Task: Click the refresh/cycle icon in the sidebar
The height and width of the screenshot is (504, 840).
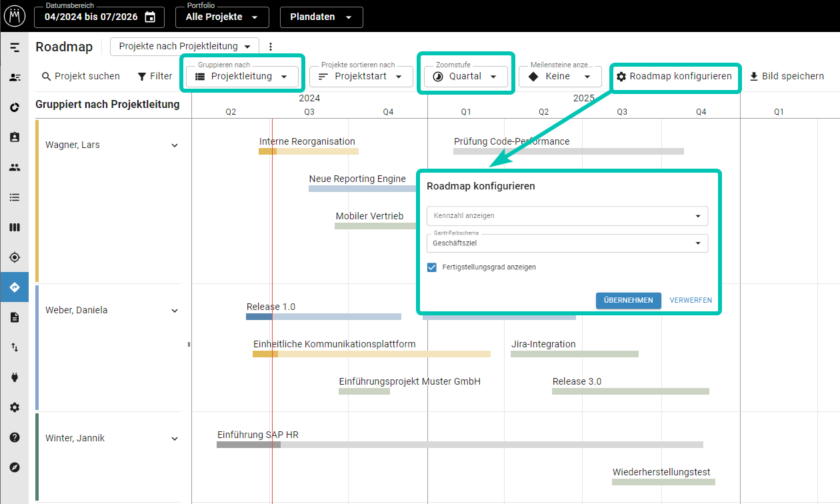Action: pyautogui.click(x=15, y=107)
